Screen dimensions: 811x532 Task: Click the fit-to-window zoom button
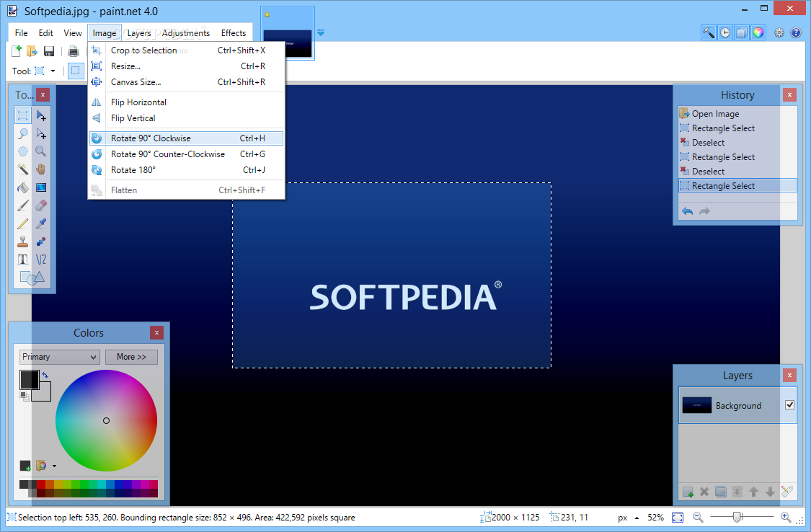[678, 517]
